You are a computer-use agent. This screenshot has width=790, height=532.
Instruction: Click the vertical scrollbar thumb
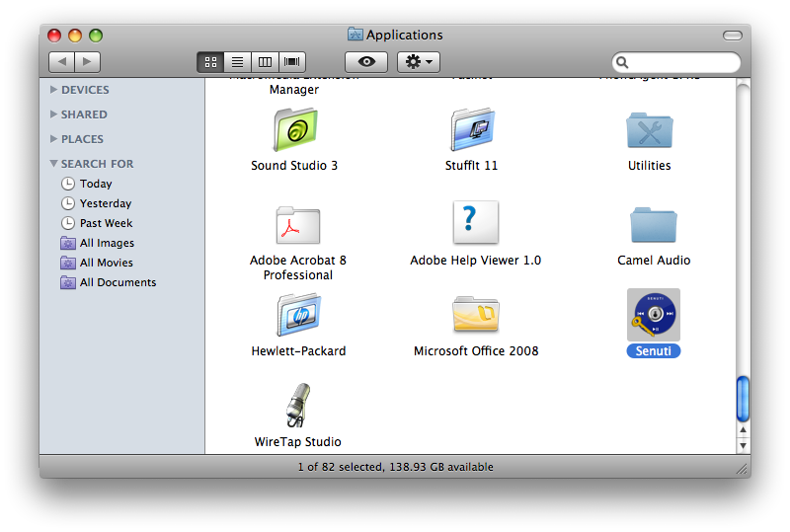743,398
